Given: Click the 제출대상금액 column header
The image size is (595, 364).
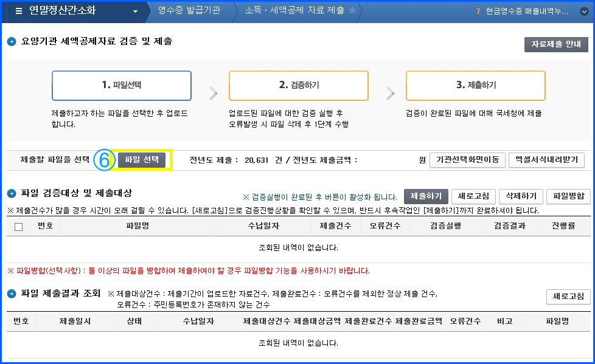Looking at the screenshot, I should [317, 321].
